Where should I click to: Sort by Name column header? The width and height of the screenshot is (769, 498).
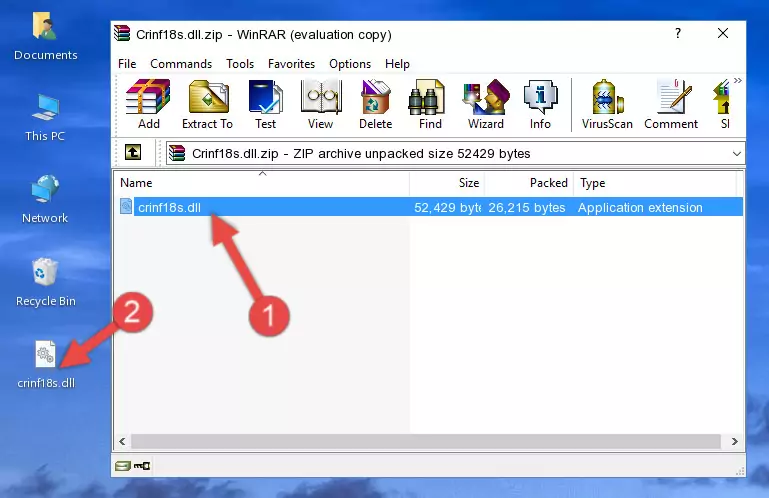tap(262, 183)
